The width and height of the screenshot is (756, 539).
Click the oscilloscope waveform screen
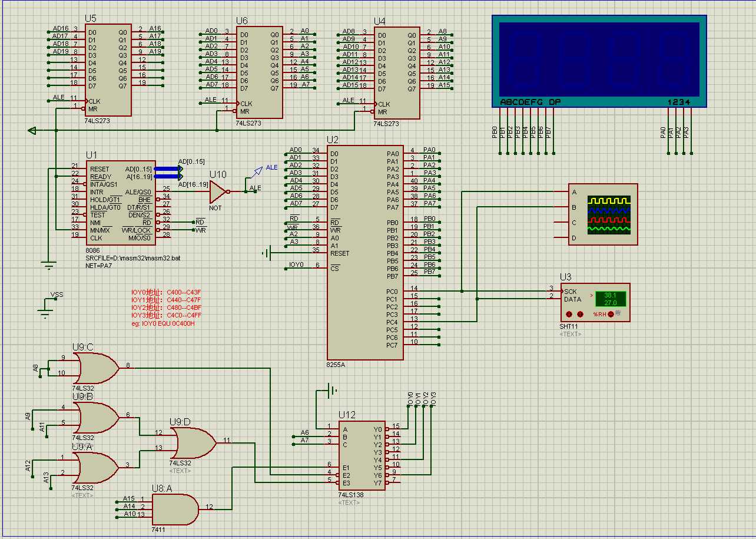point(609,214)
